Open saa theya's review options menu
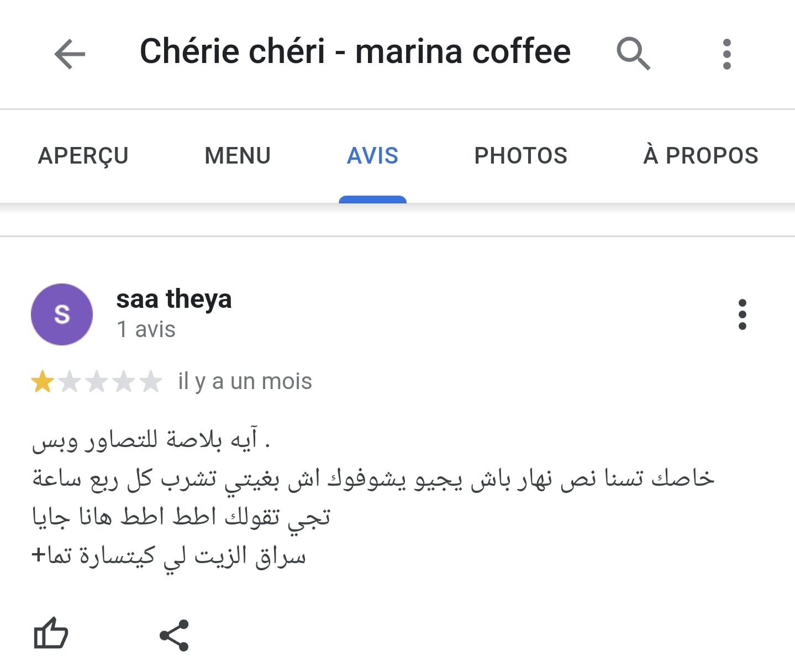The image size is (795, 672). coord(742,314)
